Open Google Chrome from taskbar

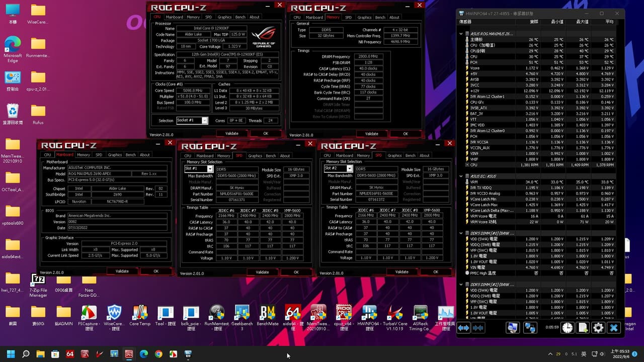[158, 354]
